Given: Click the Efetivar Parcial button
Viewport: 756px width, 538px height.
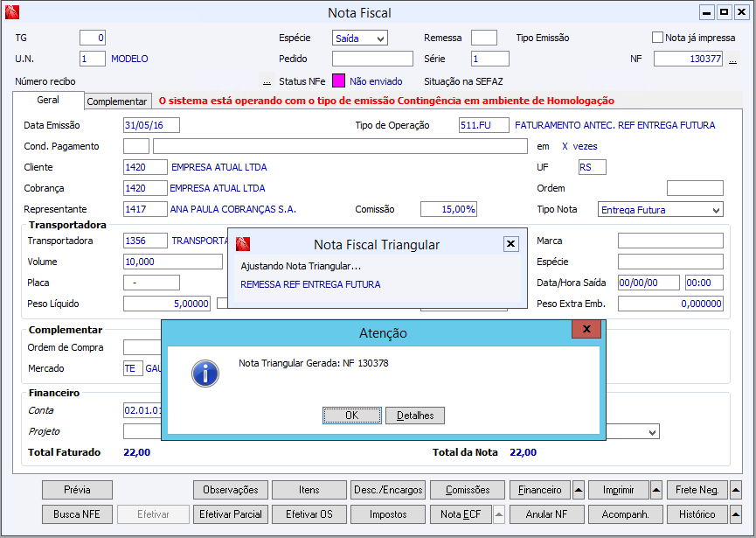Looking at the screenshot, I should coord(231,514).
